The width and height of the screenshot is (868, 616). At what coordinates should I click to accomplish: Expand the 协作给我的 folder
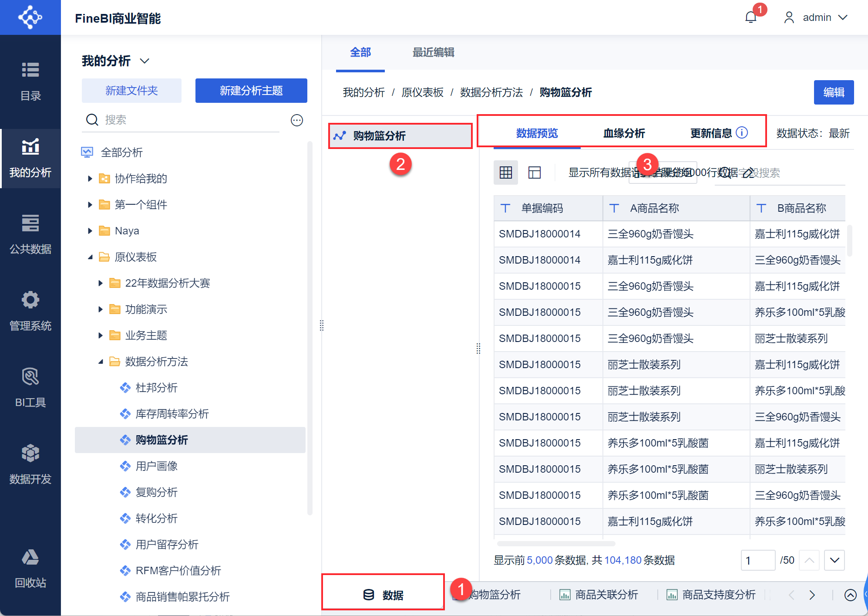[x=90, y=179]
